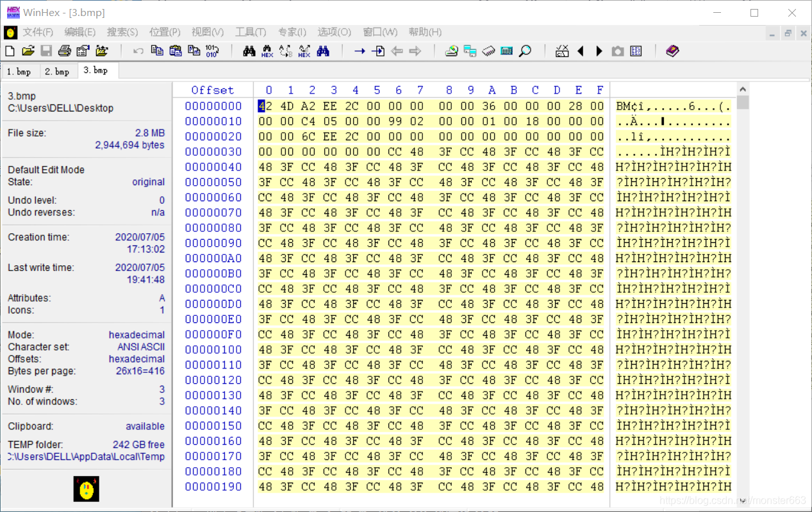Switch to the 2.bmp tab
Viewport: 812px width, 512px height.
57,72
